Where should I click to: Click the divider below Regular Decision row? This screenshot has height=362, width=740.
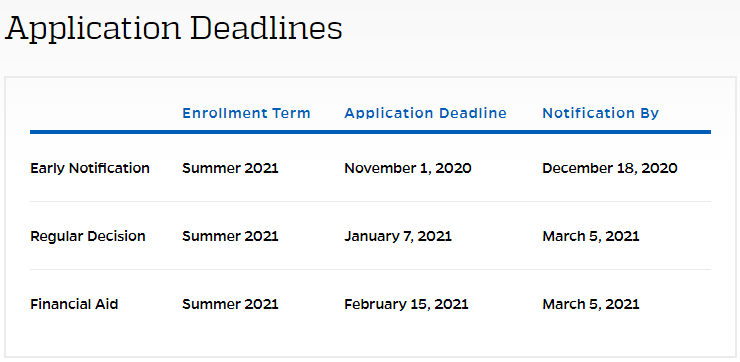point(370,269)
